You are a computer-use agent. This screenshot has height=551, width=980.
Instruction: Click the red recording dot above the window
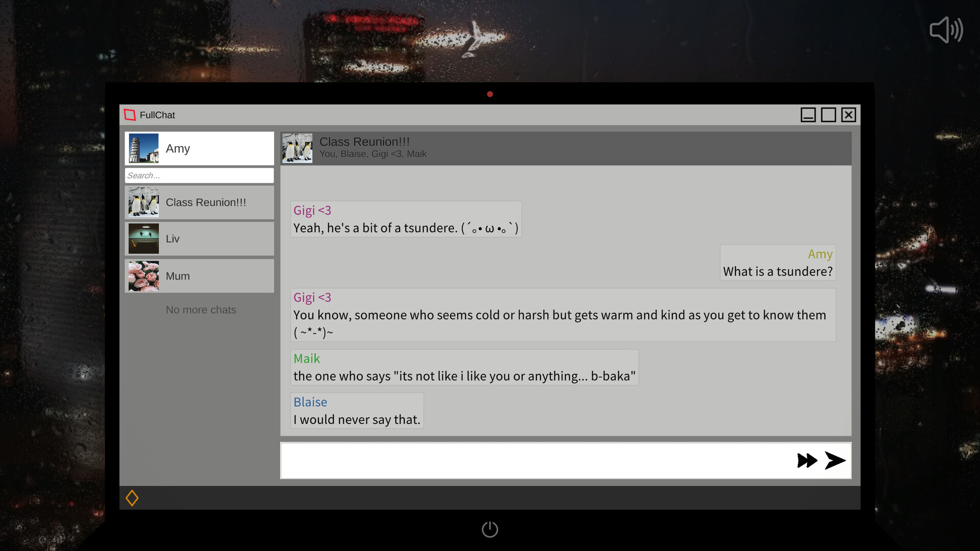tap(490, 94)
